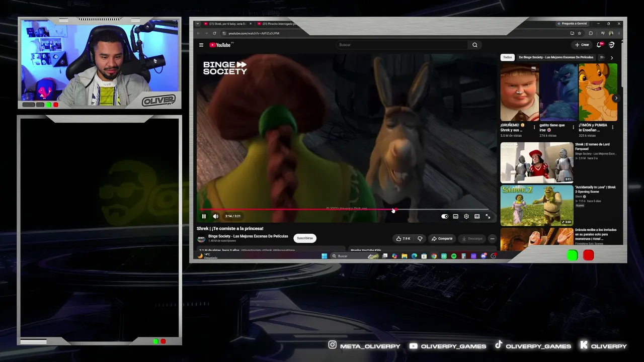Screen dimensions: 644x362
Task: Click the YouTube search magnifier button
Action: pos(474,45)
